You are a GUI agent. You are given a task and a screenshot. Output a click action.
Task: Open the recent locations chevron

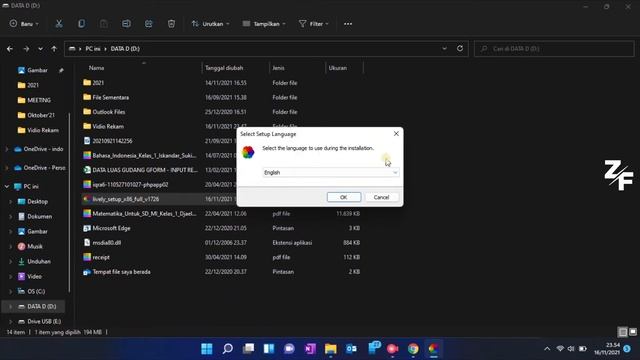(40, 49)
